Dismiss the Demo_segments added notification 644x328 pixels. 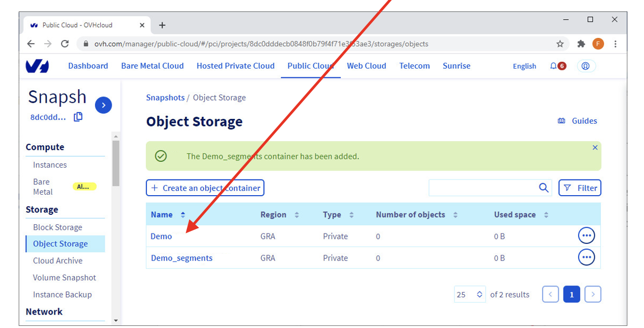point(595,148)
